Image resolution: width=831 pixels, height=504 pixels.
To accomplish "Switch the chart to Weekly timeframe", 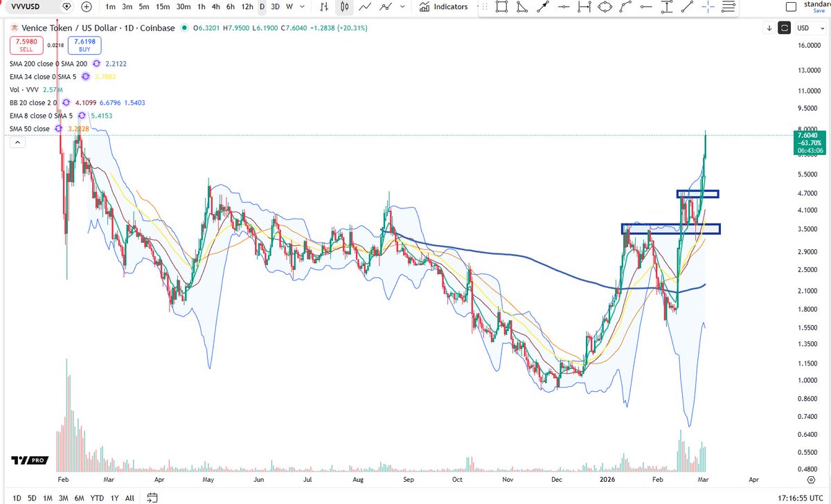I will tap(288, 6).
